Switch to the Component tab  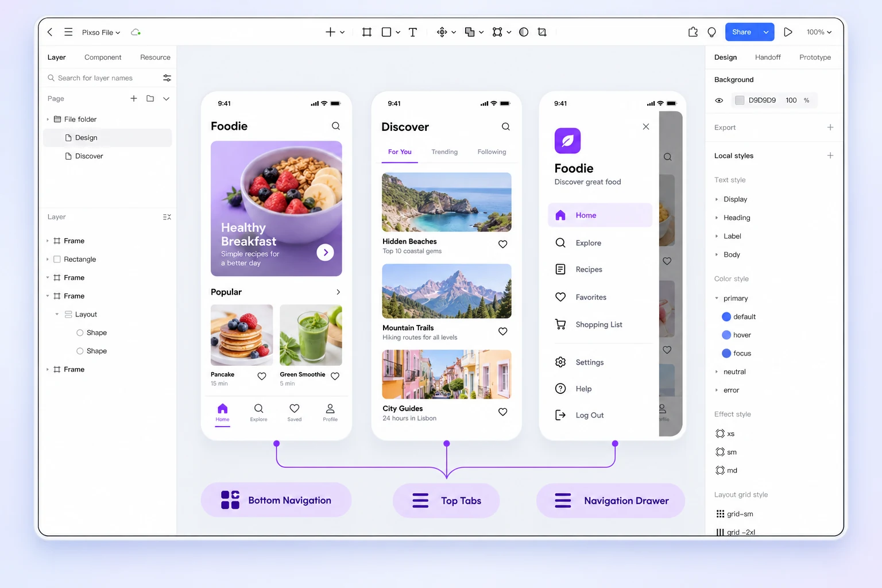point(103,57)
